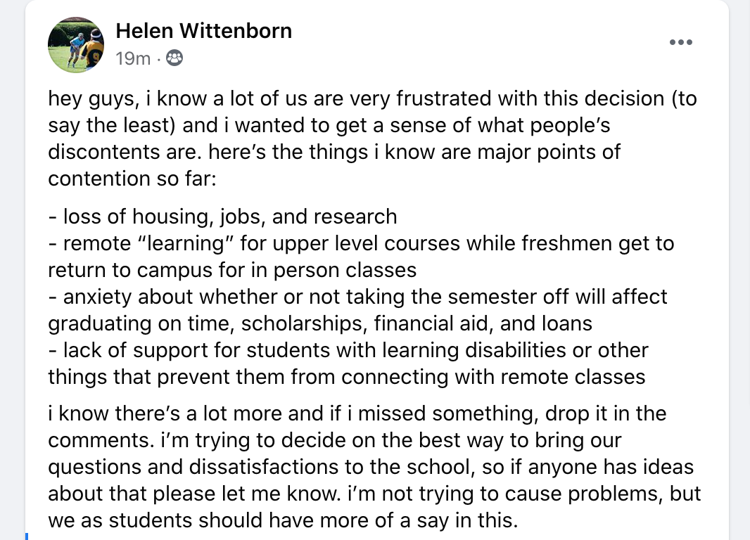Open Helen Wittenborn's profile via her name

point(204,31)
